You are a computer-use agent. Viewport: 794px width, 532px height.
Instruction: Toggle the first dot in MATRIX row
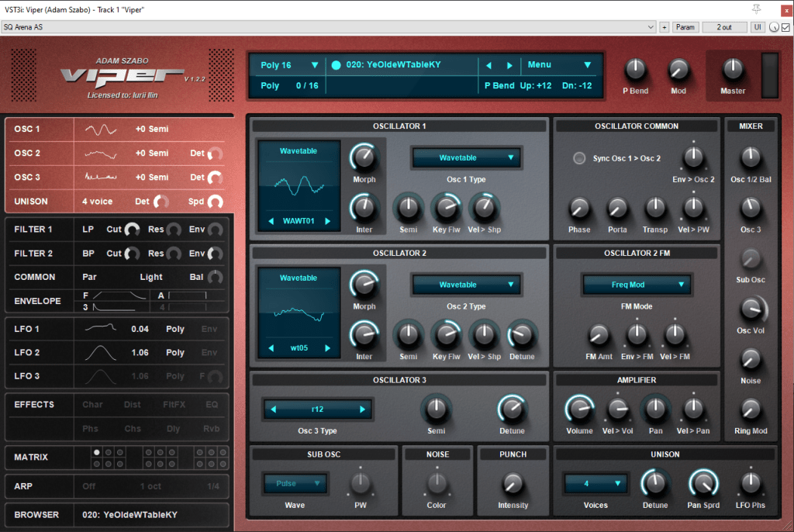click(97, 451)
